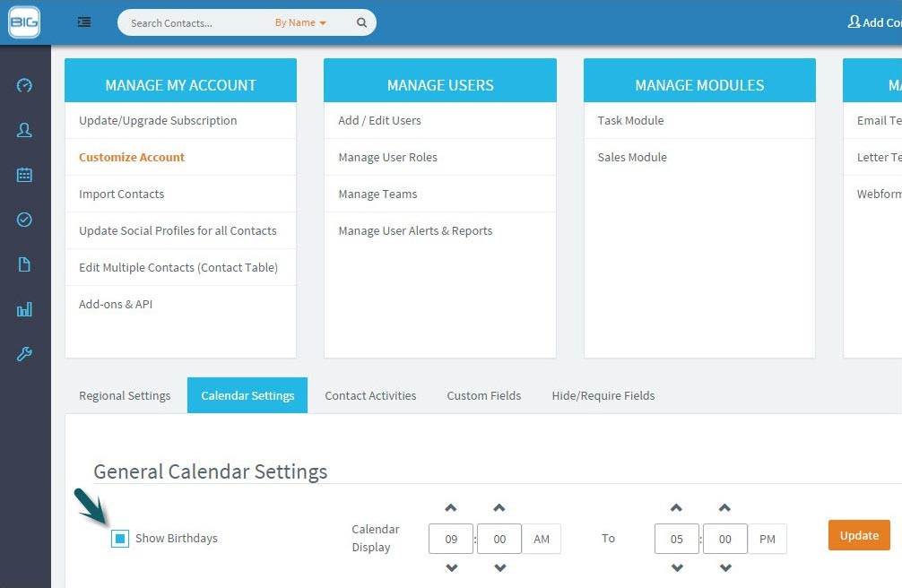
Task: Select the Calendar Settings tab
Action: (x=247, y=396)
